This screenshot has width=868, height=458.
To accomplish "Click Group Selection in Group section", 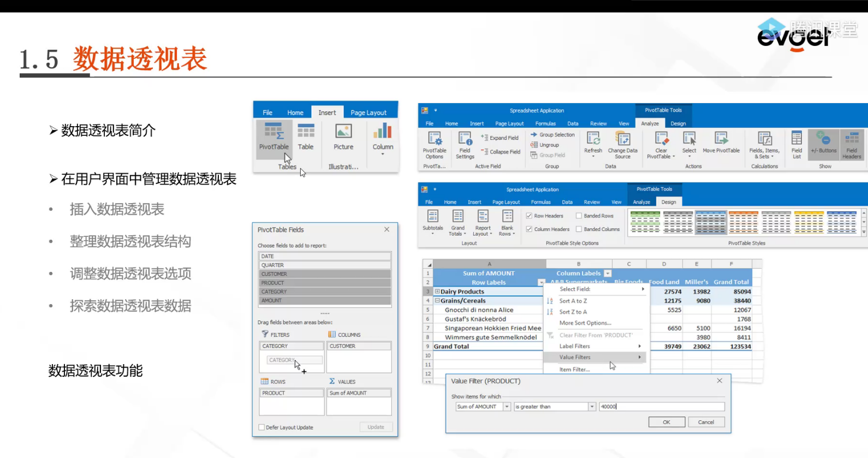I will pyautogui.click(x=552, y=134).
